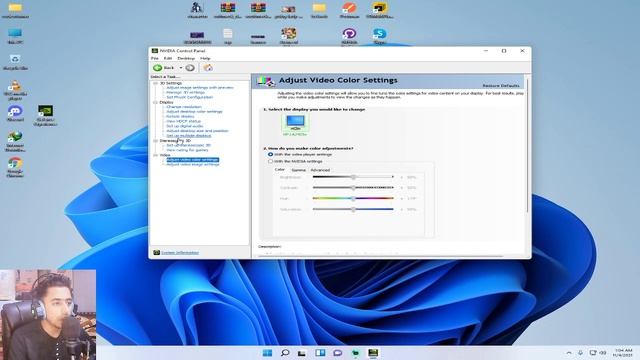Viewport: 640px width, 360px height.
Task: Select the monitor display thumbnail
Action: pos(295,125)
